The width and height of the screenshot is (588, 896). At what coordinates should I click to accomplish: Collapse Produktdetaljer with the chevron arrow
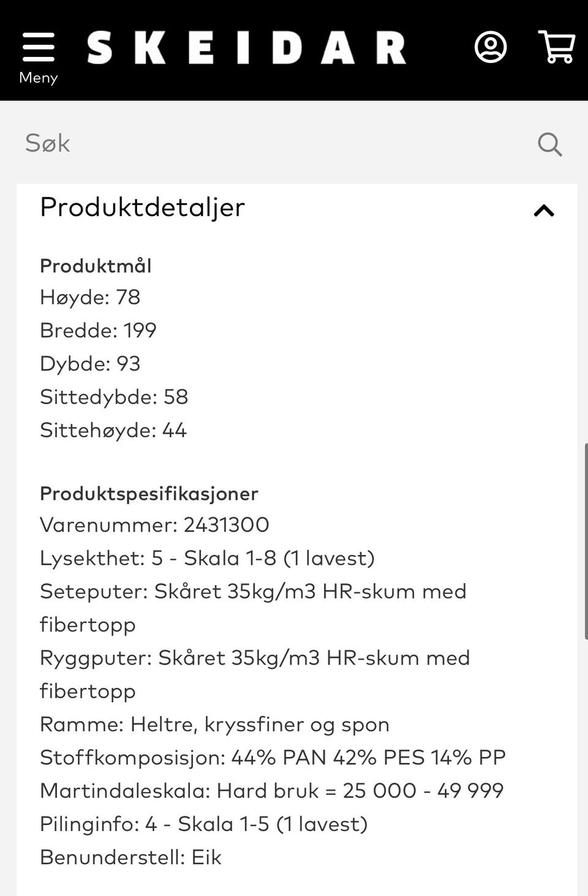coord(543,211)
